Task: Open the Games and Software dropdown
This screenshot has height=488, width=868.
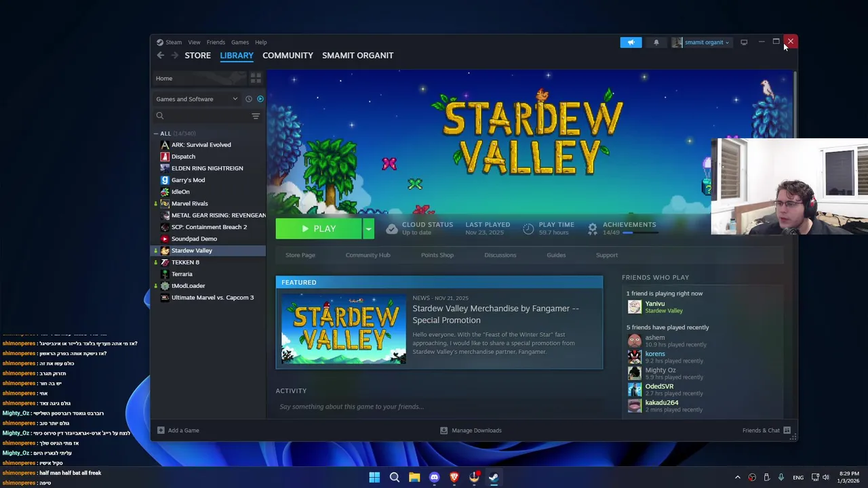Action: pyautogui.click(x=197, y=99)
